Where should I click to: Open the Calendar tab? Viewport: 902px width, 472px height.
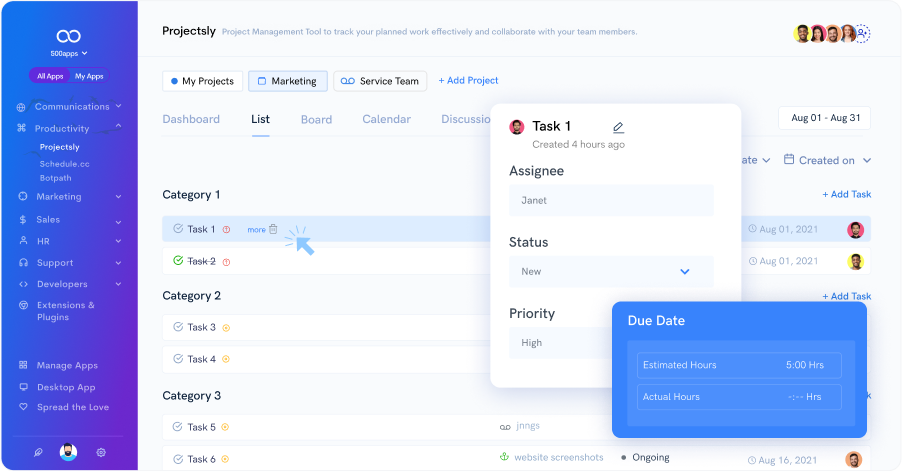[x=386, y=119]
